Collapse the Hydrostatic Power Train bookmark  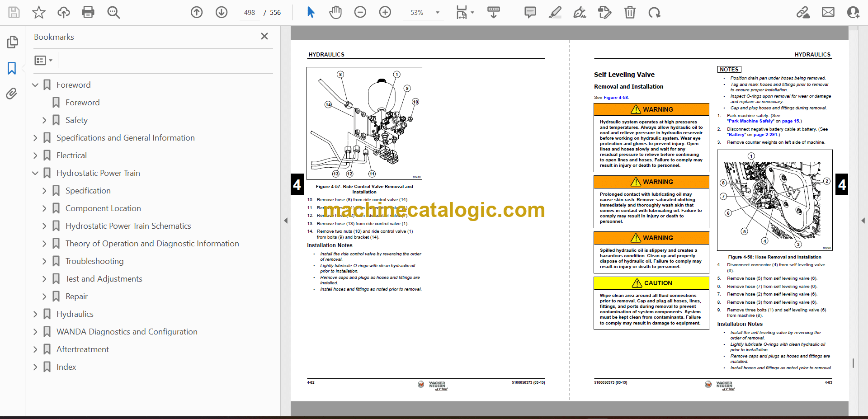[x=35, y=173]
